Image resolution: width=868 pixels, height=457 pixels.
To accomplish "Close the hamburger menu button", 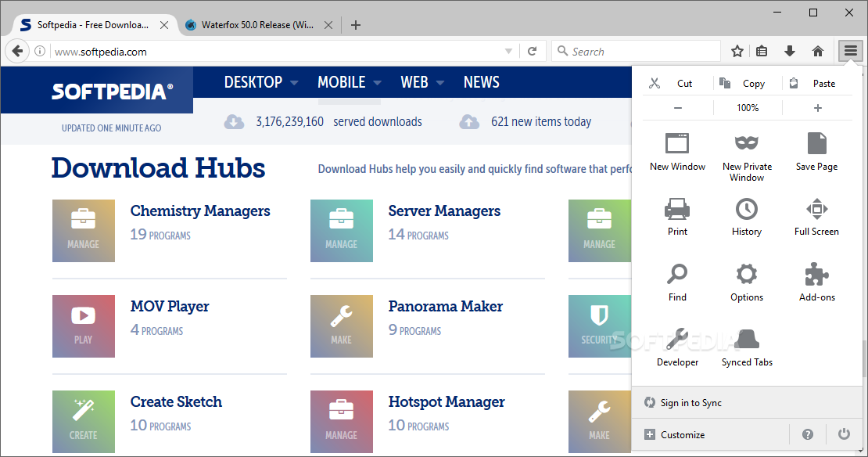I will (x=850, y=52).
